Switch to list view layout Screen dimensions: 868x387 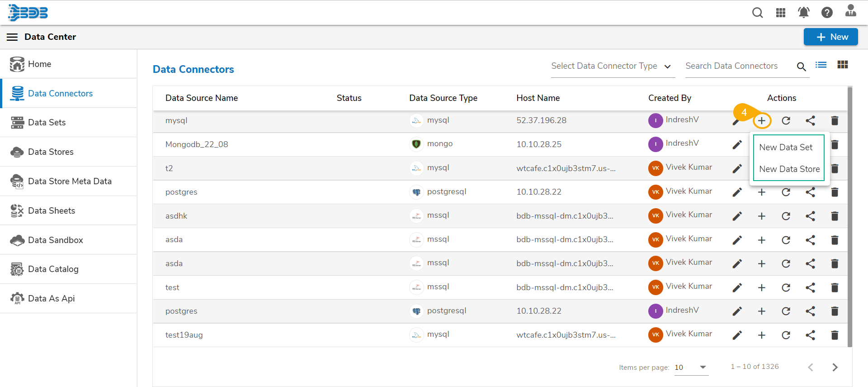[821, 65]
